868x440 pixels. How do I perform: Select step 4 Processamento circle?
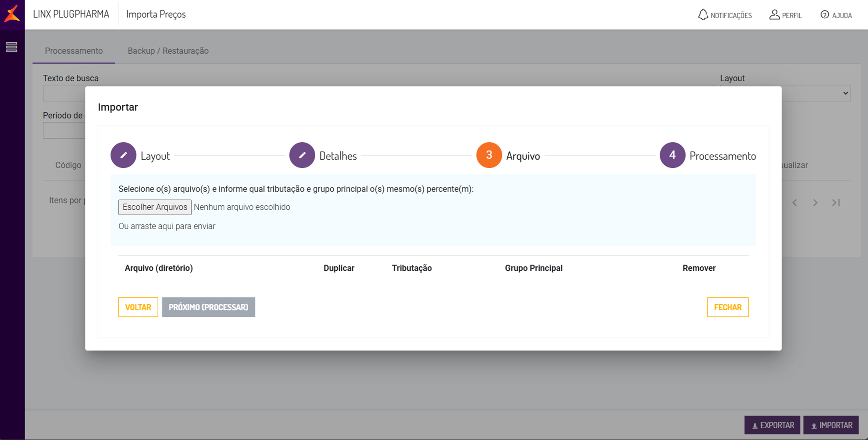pyautogui.click(x=672, y=155)
